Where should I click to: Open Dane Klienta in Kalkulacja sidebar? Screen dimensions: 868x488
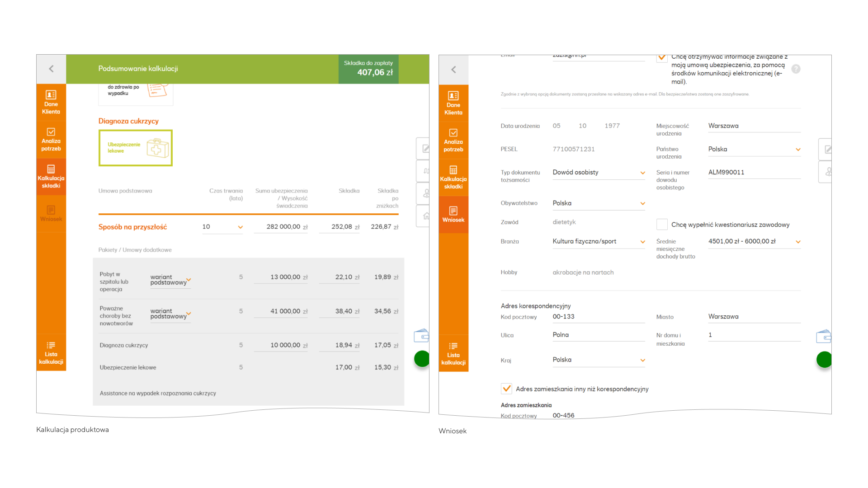[x=51, y=102]
